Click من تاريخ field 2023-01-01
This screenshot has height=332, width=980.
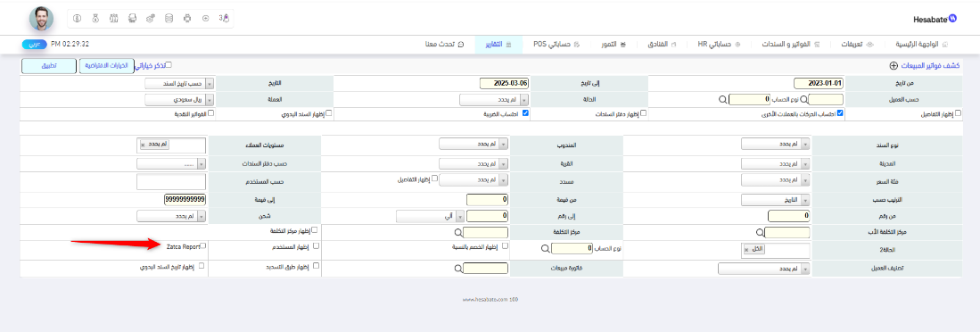click(819, 83)
